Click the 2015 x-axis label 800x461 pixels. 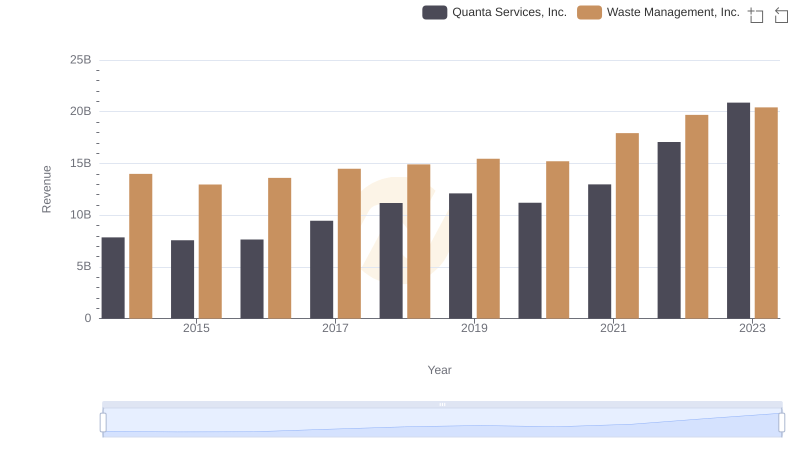tap(196, 328)
